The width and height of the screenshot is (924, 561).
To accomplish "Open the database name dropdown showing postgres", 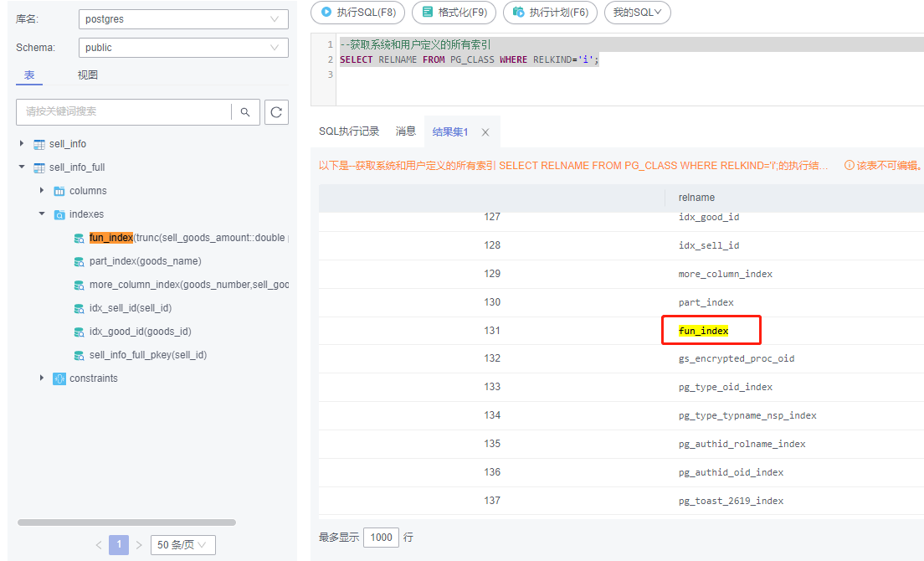I will (x=183, y=19).
